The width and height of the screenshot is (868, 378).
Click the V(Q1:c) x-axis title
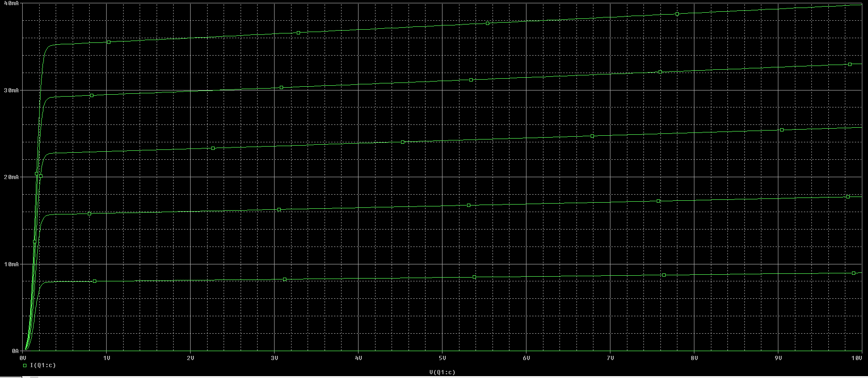442,372
